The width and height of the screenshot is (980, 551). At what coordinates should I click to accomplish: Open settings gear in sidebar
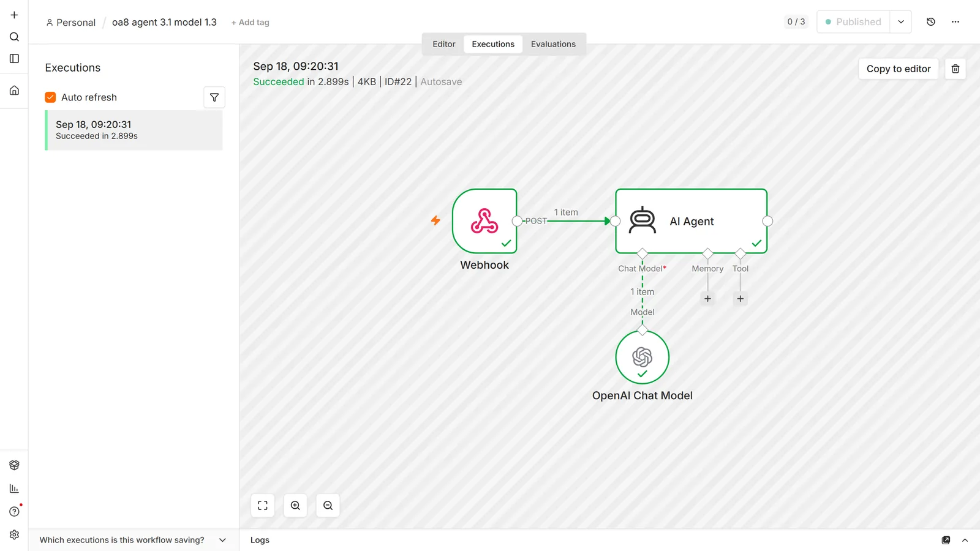14,534
